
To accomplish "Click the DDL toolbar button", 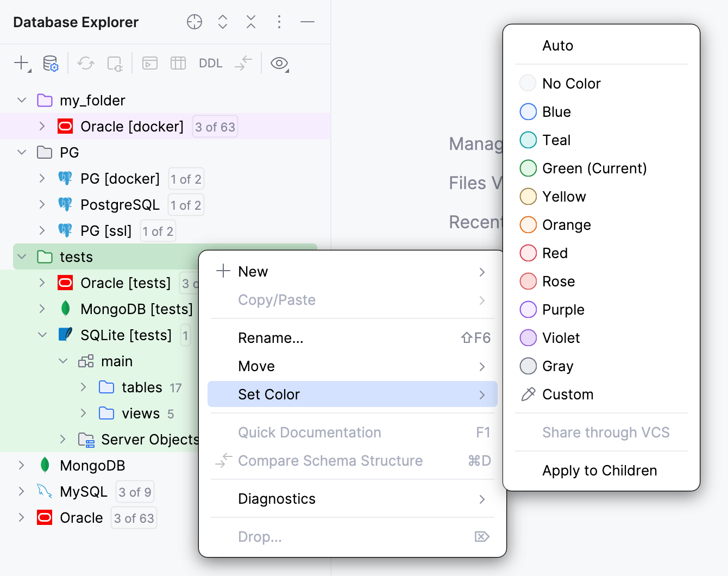I will pyautogui.click(x=211, y=63).
